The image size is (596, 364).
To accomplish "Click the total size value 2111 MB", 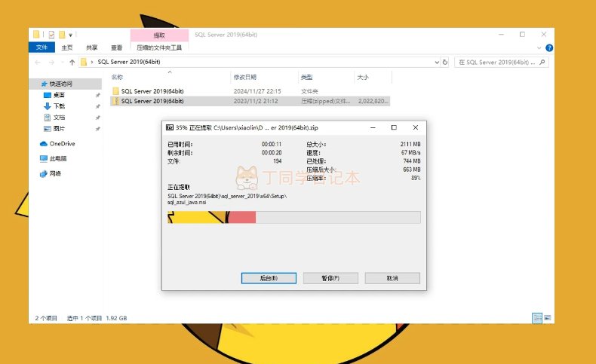I will (x=410, y=144).
